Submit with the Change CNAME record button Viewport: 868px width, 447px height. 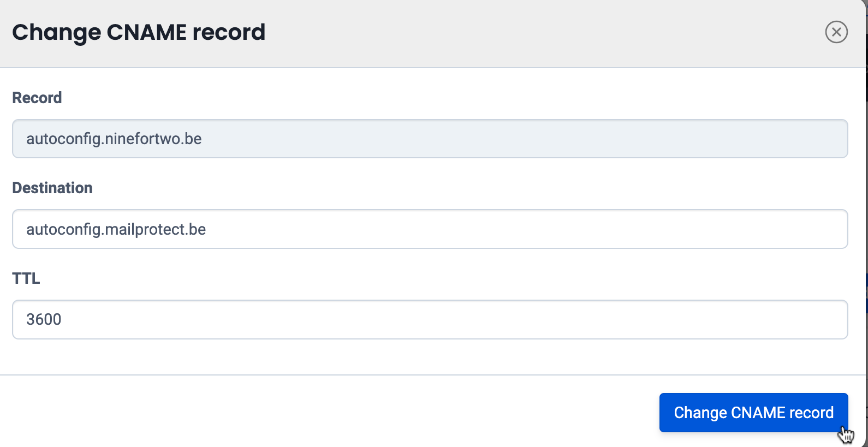click(x=753, y=413)
